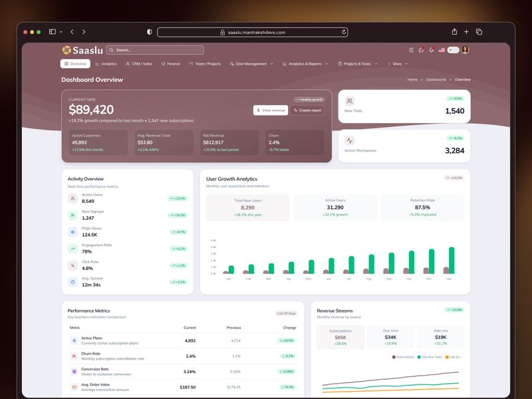This screenshot has height=399, width=532.
Task: Select the Total New Users stat card
Action: [247, 207]
